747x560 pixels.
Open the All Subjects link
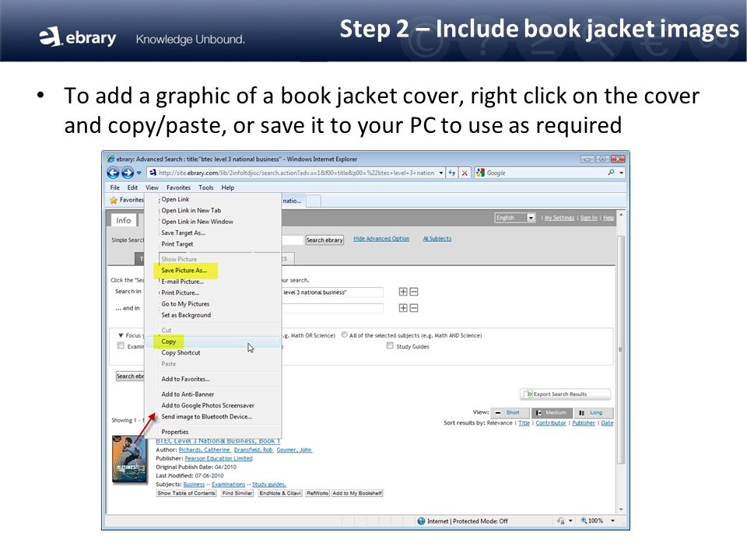tap(437, 239)
